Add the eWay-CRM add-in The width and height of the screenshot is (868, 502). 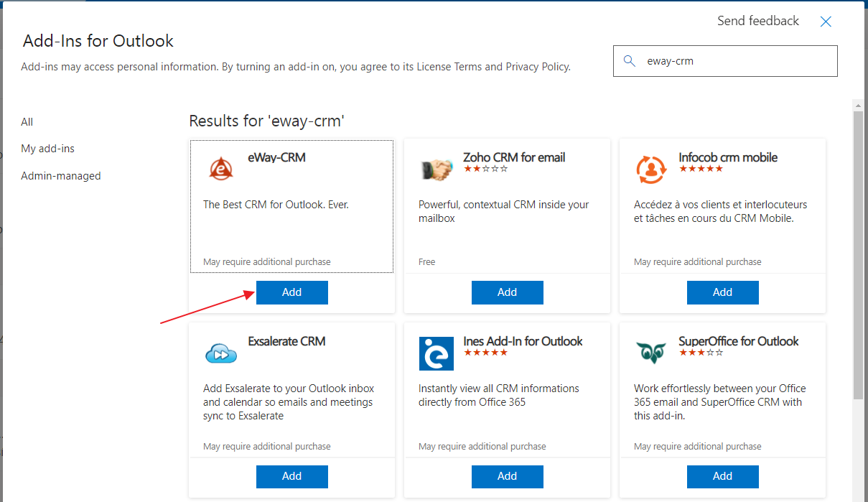(292, 292)
